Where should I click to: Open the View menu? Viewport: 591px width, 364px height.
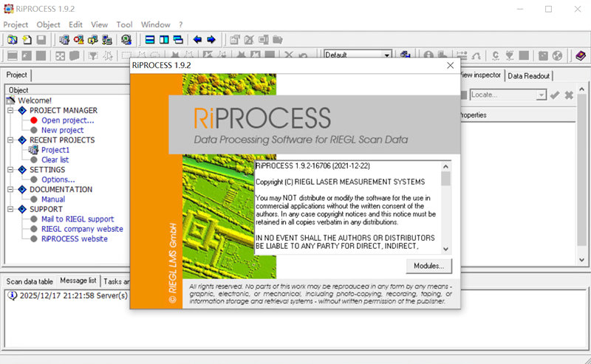pos(99,24)
